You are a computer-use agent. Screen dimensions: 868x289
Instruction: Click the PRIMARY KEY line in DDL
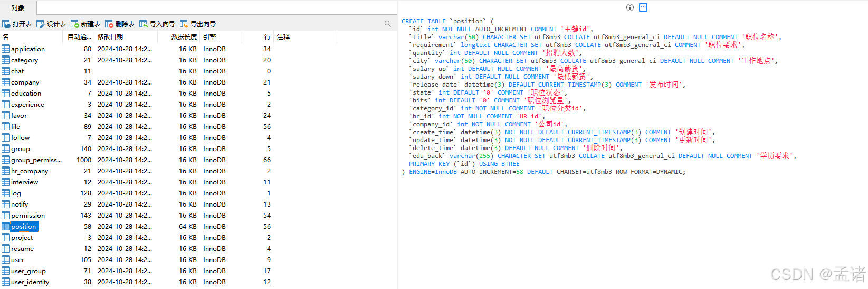click(464, 164)
